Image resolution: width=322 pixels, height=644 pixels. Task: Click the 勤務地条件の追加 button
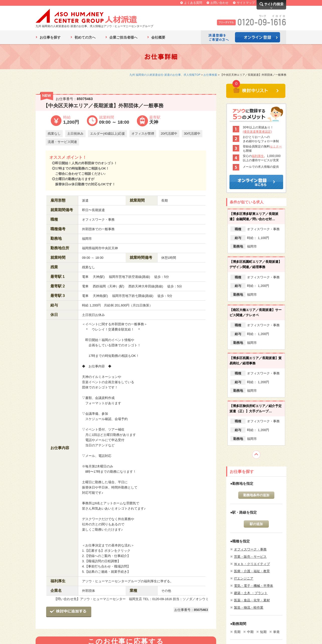coord(256,495)
